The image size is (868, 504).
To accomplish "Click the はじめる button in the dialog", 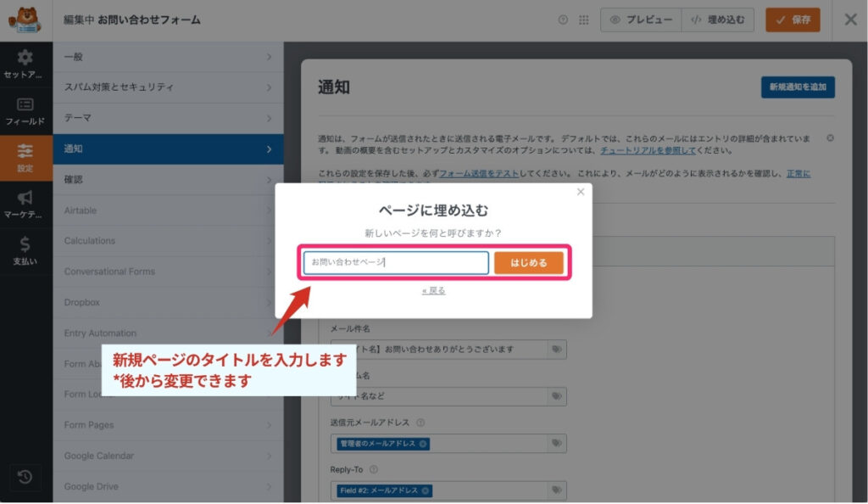I will click(529, 263).
